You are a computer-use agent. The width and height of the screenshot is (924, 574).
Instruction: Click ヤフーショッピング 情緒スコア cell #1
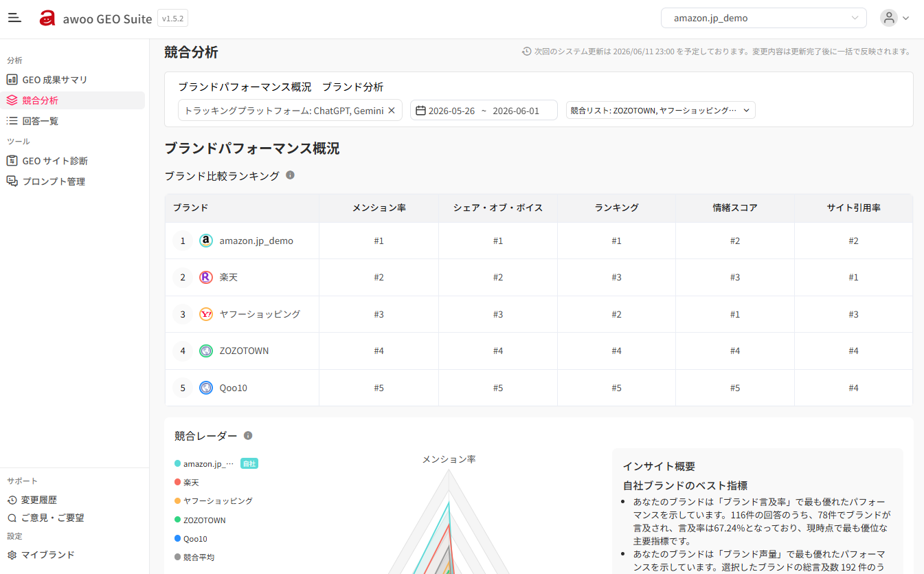tap(735, 314)
